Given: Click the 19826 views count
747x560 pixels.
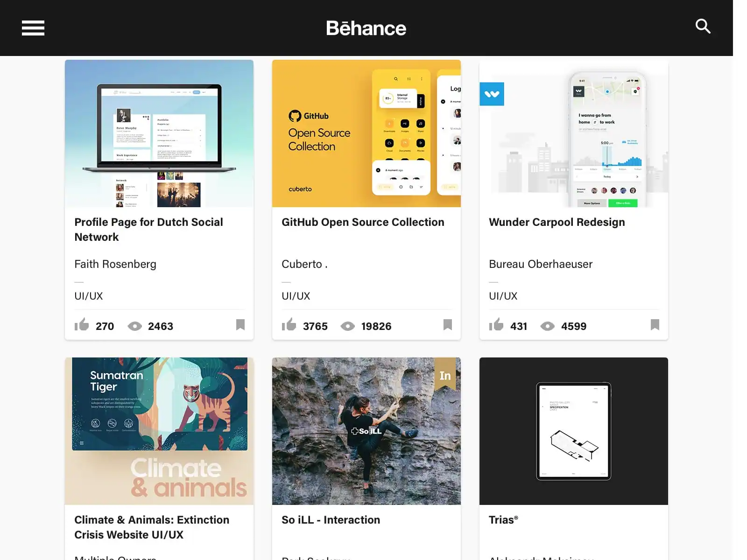Looking at the screenshot, I should [376, 326].
